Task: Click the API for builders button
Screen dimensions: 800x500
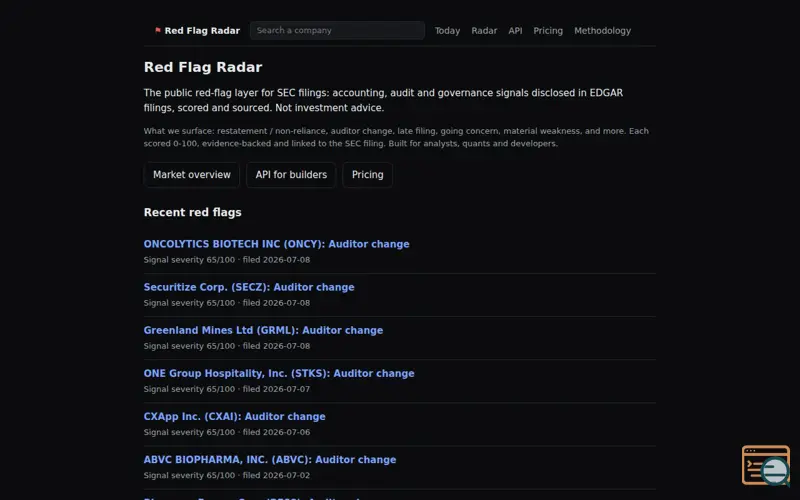Action: coord(291,175)
